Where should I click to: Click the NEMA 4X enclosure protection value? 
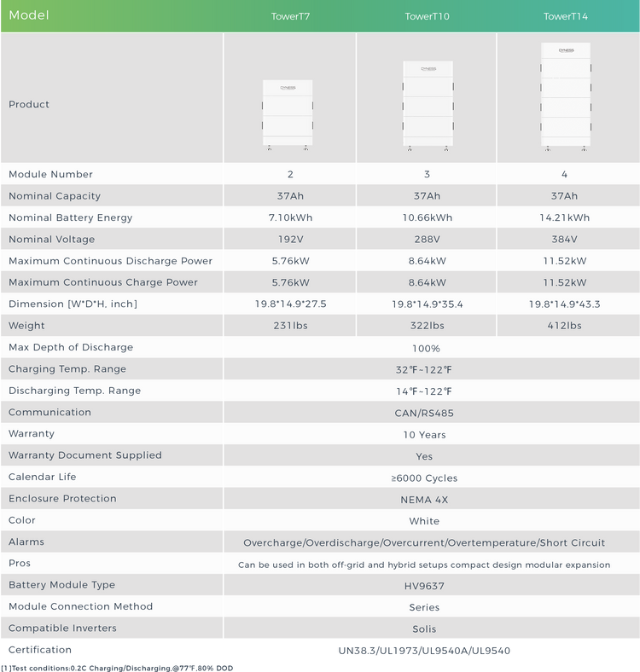click(424, 500)
